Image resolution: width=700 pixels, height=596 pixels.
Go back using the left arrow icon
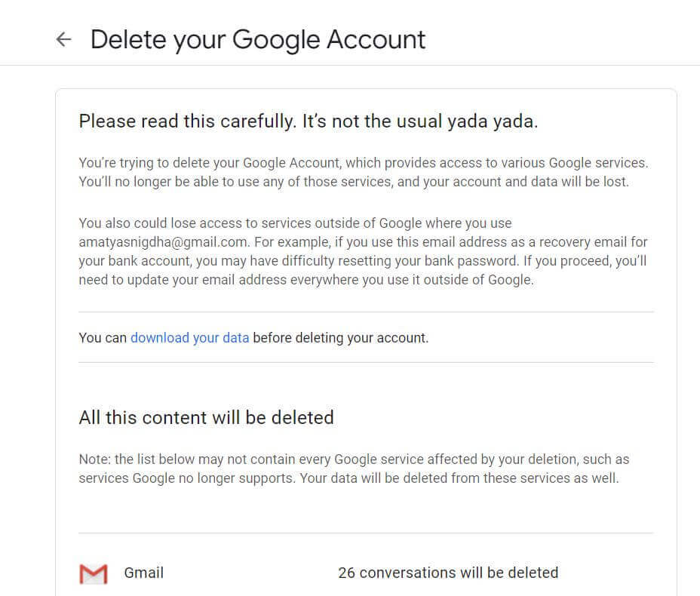click(x=64, y=40)
